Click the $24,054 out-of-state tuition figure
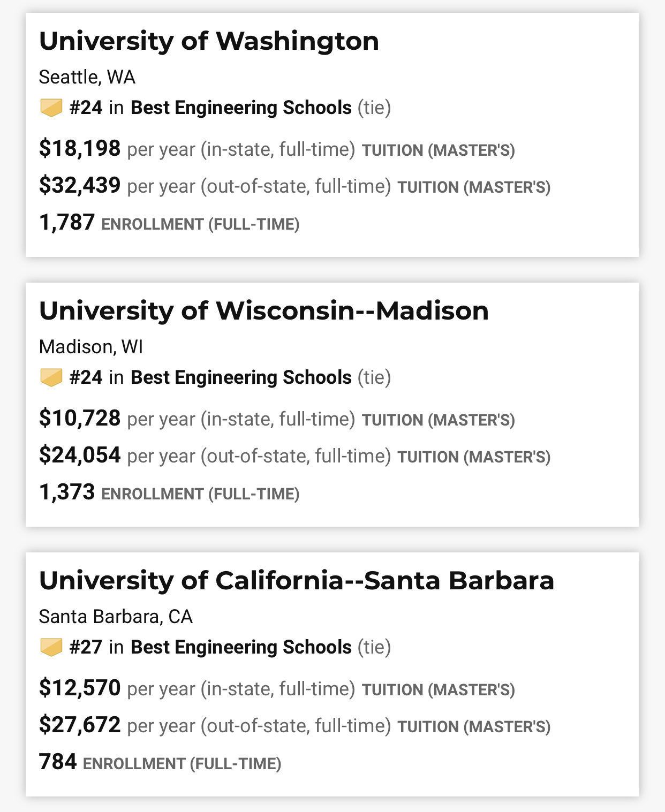 (x=80, y=455)
